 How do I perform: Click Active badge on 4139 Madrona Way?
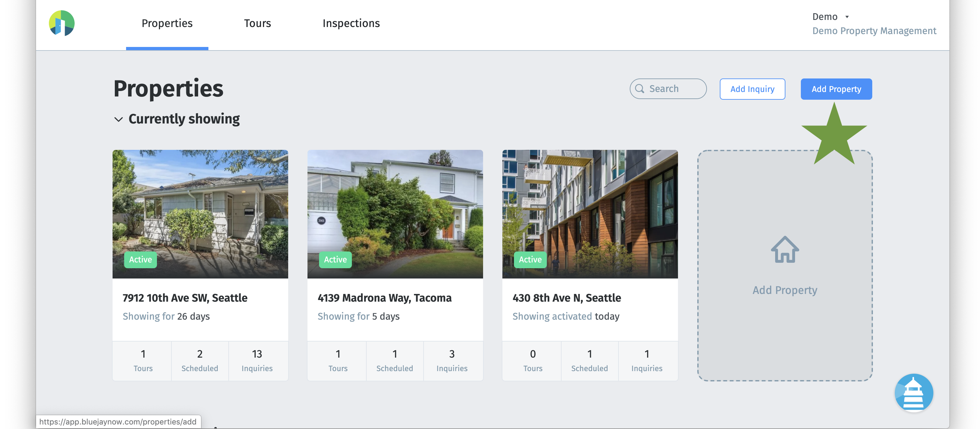(x=335, y=260)
